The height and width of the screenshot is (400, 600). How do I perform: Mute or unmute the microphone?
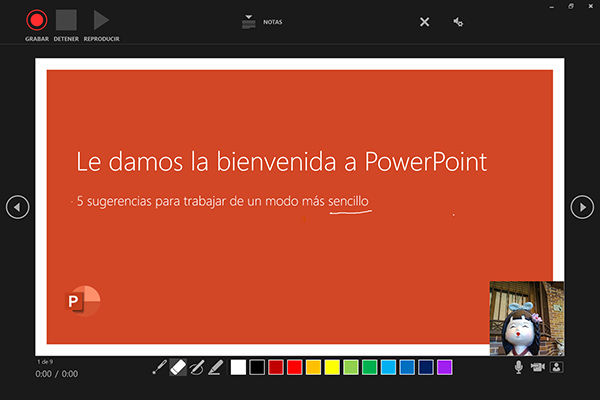(518, 367)
